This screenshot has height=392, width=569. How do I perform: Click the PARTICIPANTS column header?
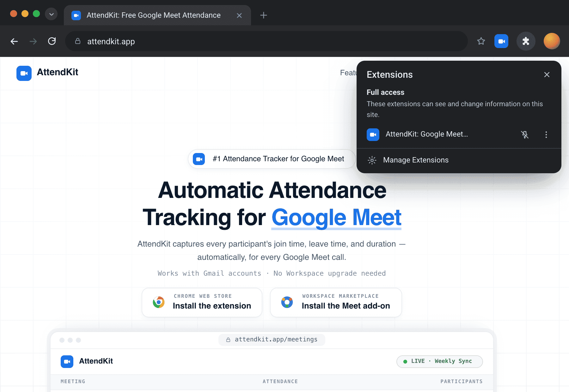click(462, 382)
